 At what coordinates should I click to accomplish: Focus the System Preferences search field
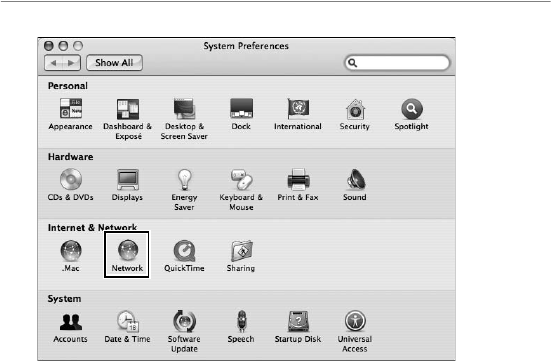(397, 63)
